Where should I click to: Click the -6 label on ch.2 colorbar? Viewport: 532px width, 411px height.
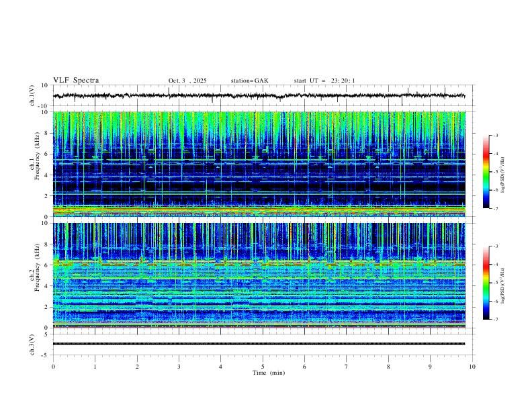(x=496, y=301)
